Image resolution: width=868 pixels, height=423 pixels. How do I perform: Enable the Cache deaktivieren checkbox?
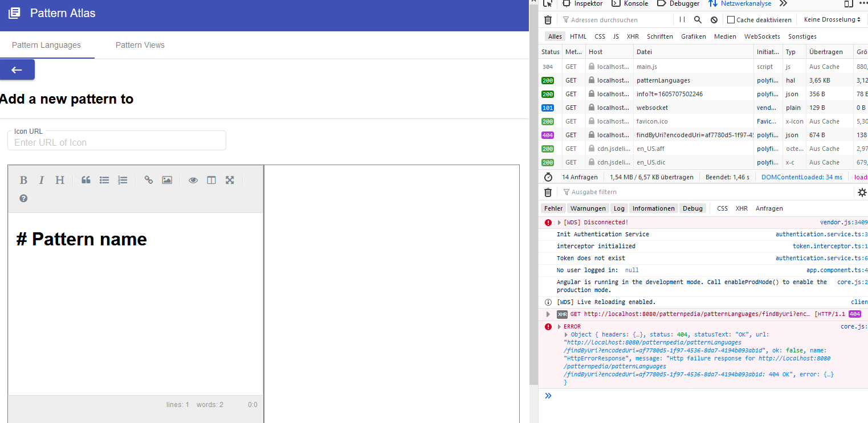tap(731, 19)
